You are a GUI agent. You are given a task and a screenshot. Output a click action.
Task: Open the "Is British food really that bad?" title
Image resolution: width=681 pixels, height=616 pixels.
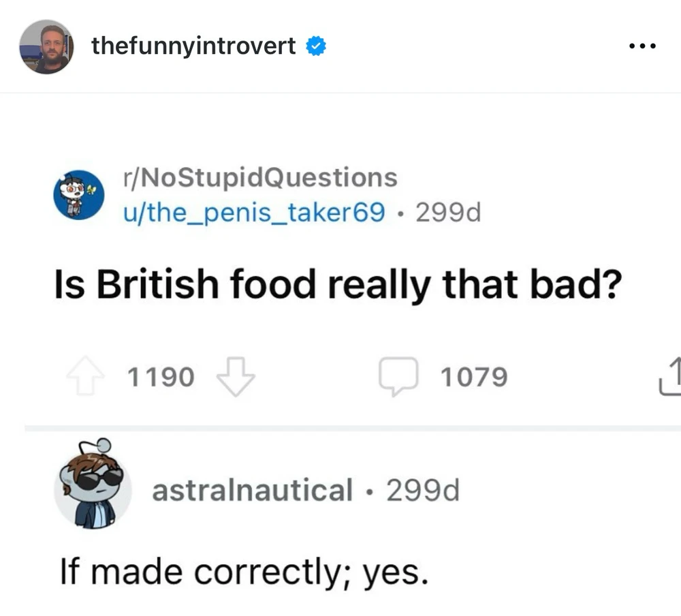337,286
